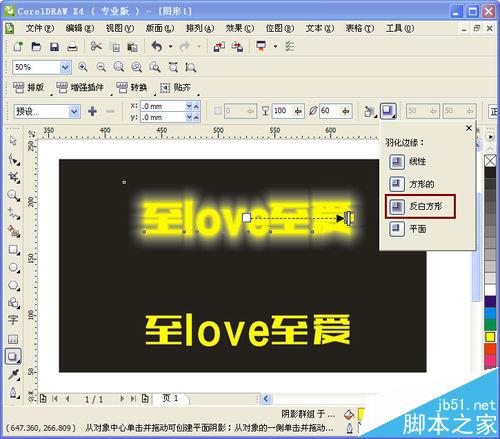Go to next page arrow in navigator
Screen dimensions: 500x439
[122, 399]
